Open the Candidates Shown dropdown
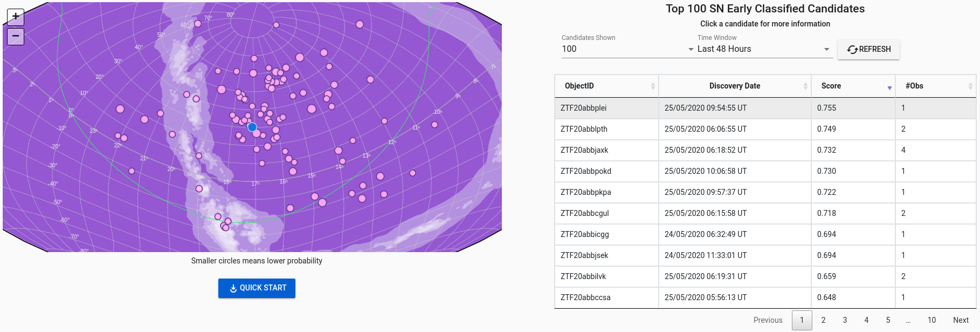 click(628, 49)
